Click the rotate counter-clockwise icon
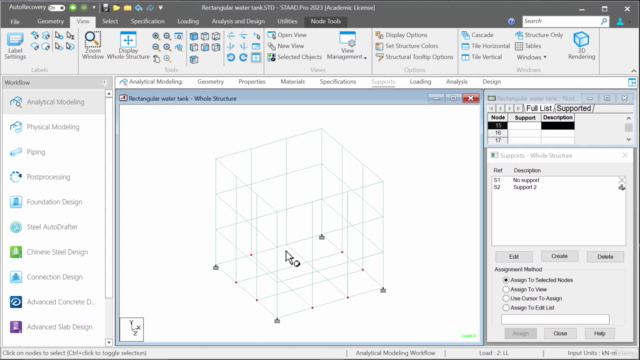 (231, 58)
